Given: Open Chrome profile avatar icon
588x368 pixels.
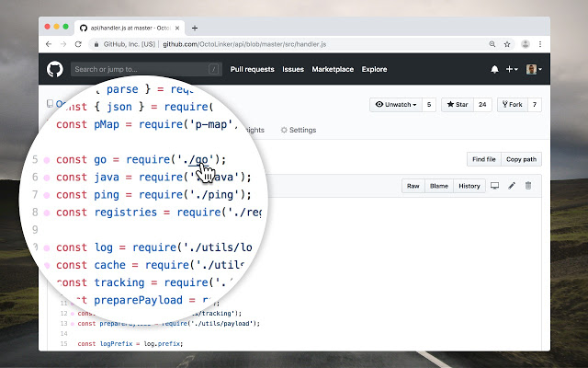Looking at the screenshot, I should click(526, 44).
